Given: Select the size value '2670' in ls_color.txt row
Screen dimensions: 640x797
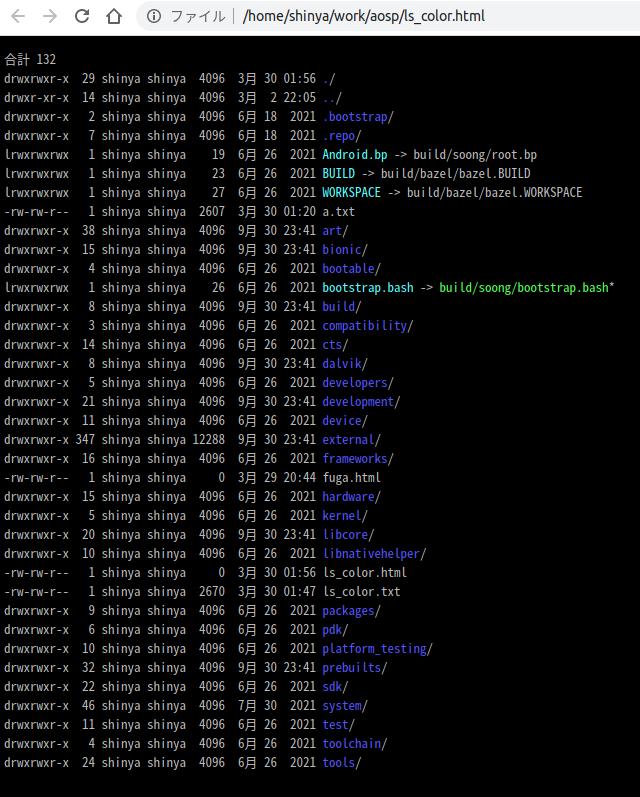Looking at the screenshot, I should click(x=211, y=592).
